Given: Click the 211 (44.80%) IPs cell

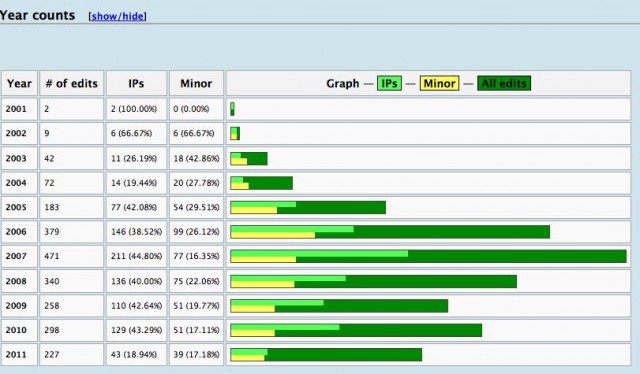Looking at the screenshot, I should tap(136, 256).
